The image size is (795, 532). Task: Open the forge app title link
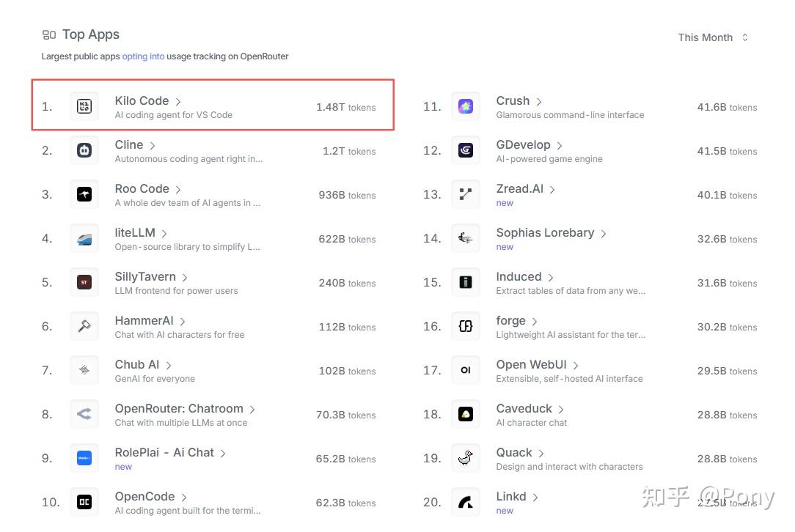point(510,321)
